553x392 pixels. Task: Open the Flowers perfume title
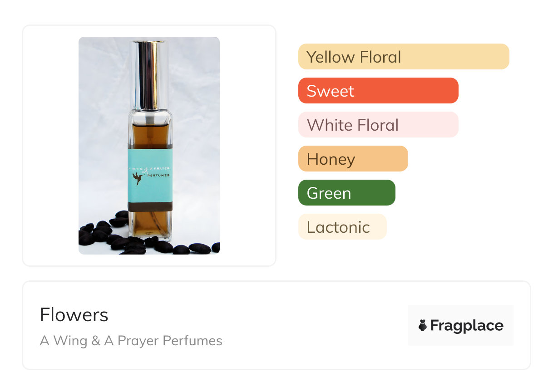pyautogui.click(x=74, y=315)
